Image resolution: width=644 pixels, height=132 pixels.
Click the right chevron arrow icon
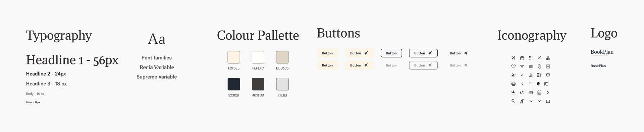pos(548,92)
